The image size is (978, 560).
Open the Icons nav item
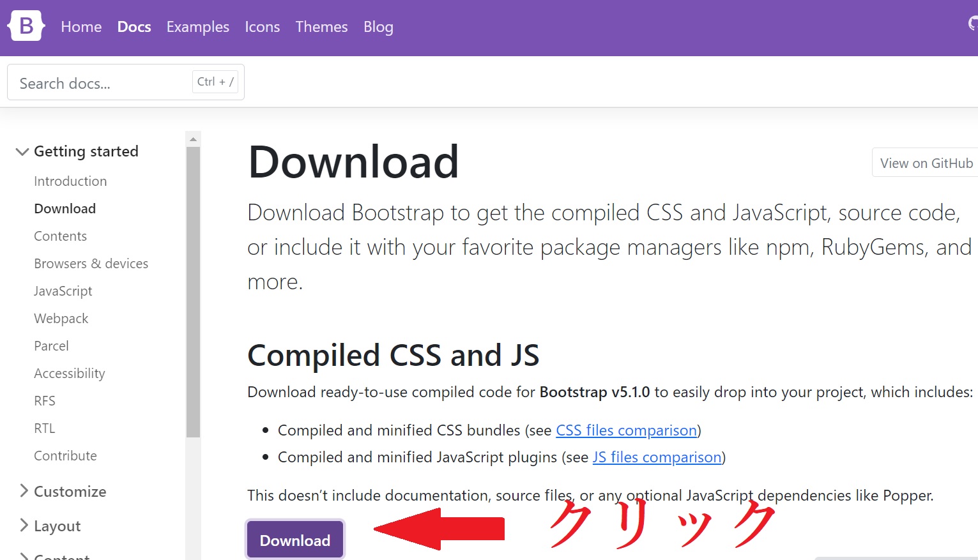pos(263,27)
